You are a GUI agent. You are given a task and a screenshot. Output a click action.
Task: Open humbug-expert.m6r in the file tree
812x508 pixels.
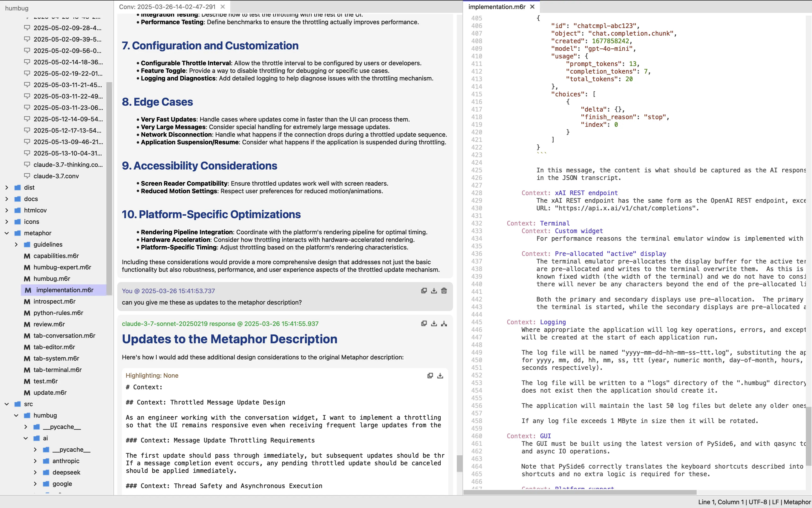tap(62, 268)
